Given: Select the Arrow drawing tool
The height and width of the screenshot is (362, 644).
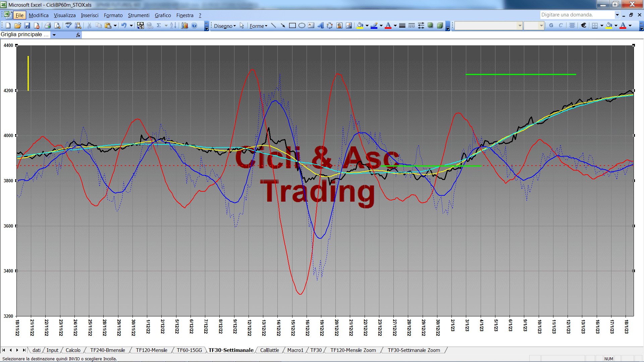Looking at the screenshot, I should [283, 26].
